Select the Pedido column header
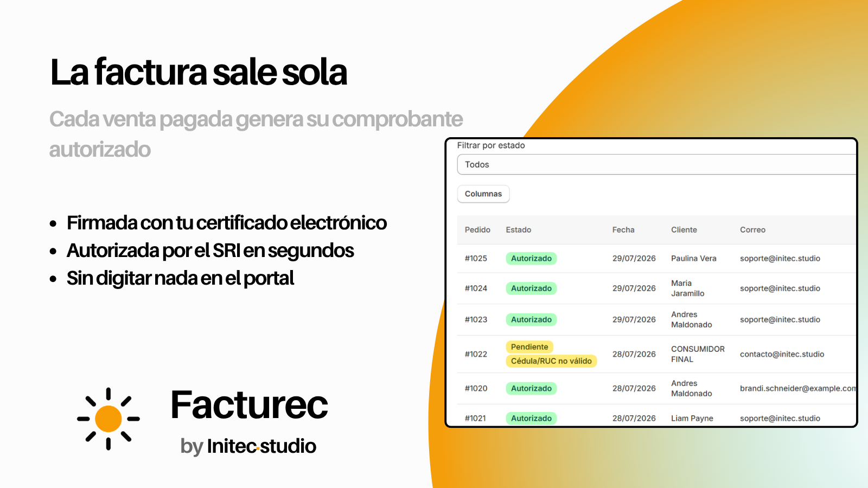The image size is (868, 488). coord(477,230)
